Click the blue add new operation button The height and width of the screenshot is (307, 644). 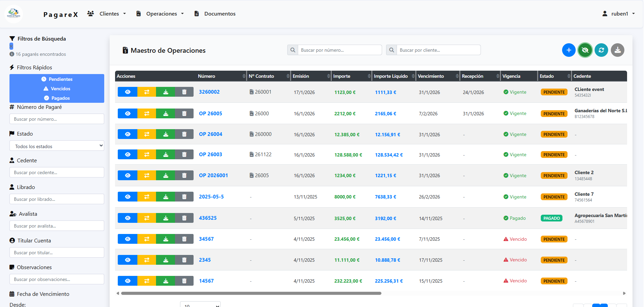click(569, 50)
